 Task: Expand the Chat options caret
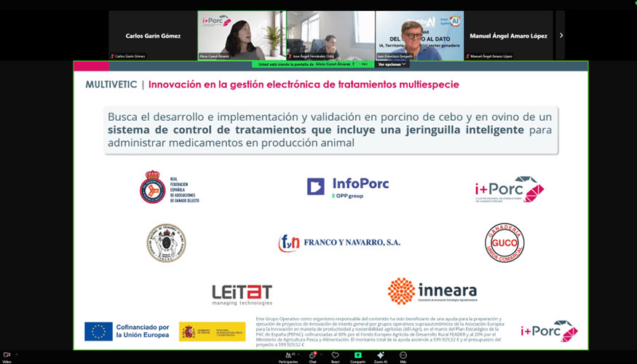322,355
